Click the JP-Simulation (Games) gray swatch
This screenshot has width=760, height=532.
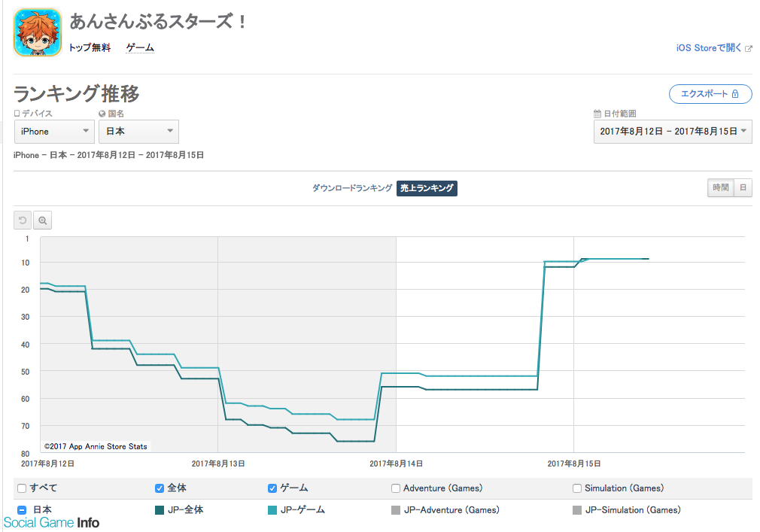(x=577, y=510)
